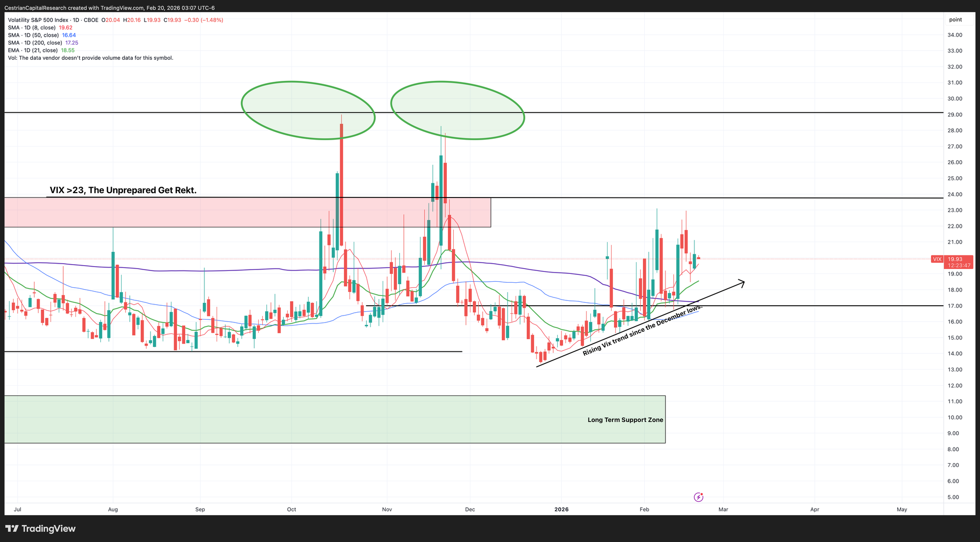Click 'Rising Vix trend since December lows' text
The image size is (980, 542).
coord(642,330)
